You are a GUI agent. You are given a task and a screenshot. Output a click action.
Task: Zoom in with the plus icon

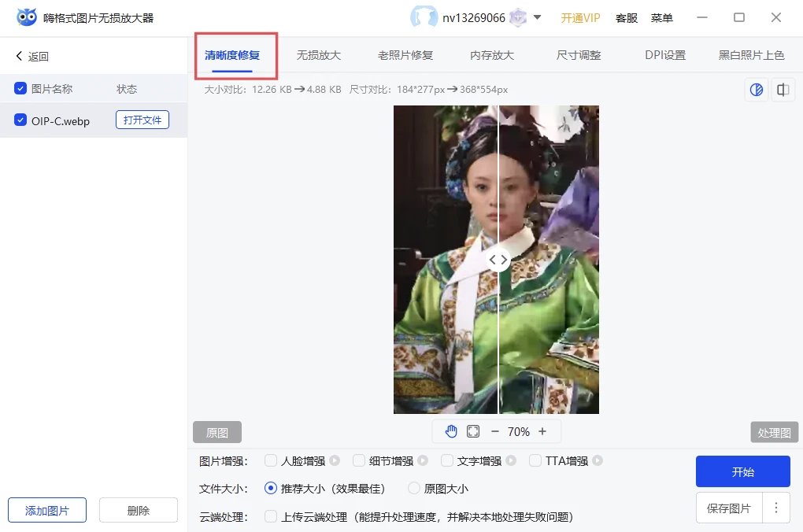pyautogui.click(x=544, y=431)
